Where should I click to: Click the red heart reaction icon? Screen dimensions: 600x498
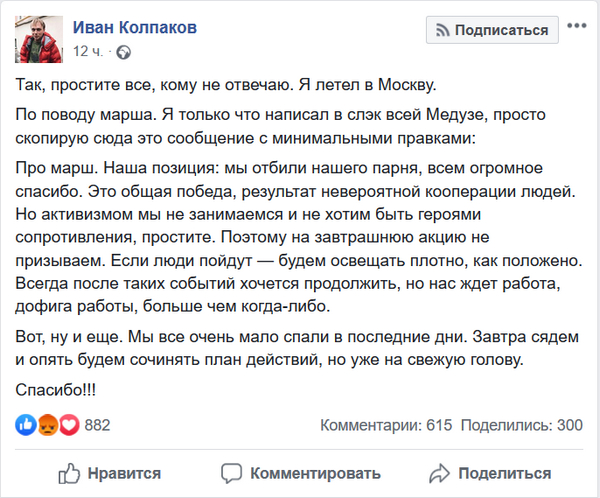(x=68, y=425)
